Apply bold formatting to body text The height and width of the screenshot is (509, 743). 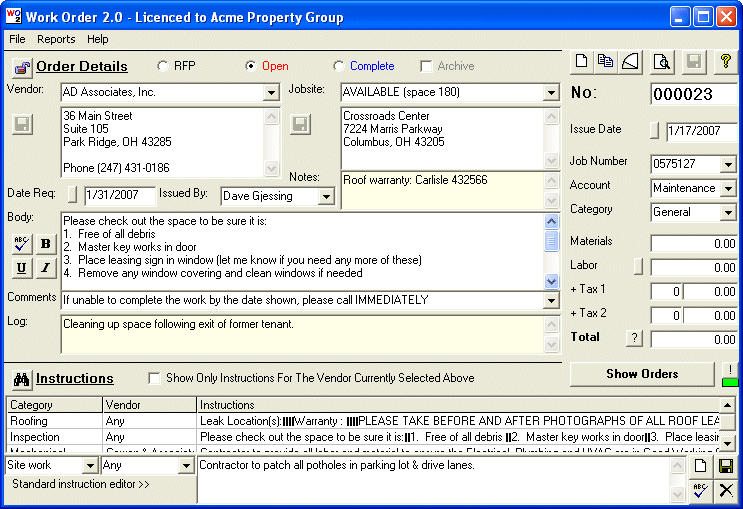click(46, 243)
